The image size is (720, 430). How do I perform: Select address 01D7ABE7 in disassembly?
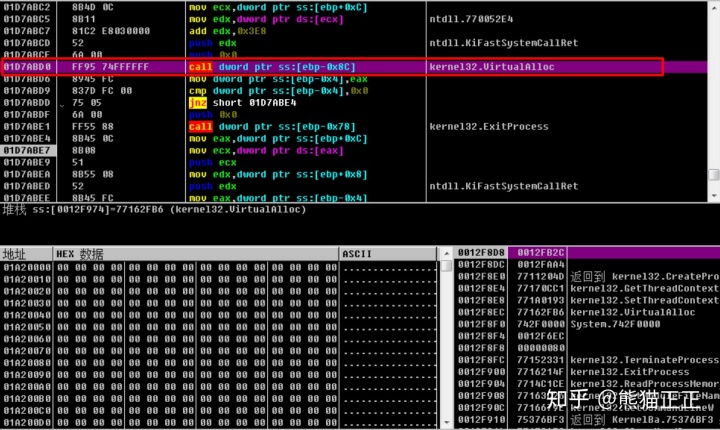pyautogui.click(x=28, y=150)
